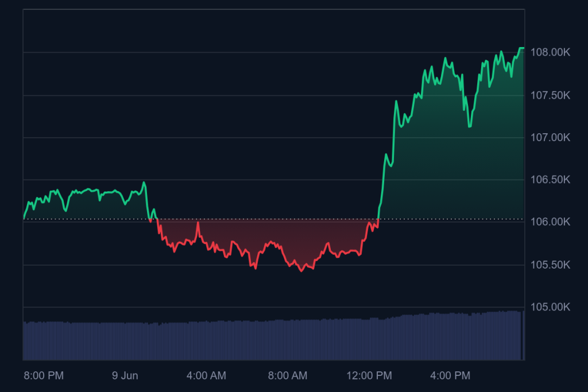Viewport: 588px width, 392px height.
Task: Click the highest point of the green line at right edge
Action: (521, 48)
